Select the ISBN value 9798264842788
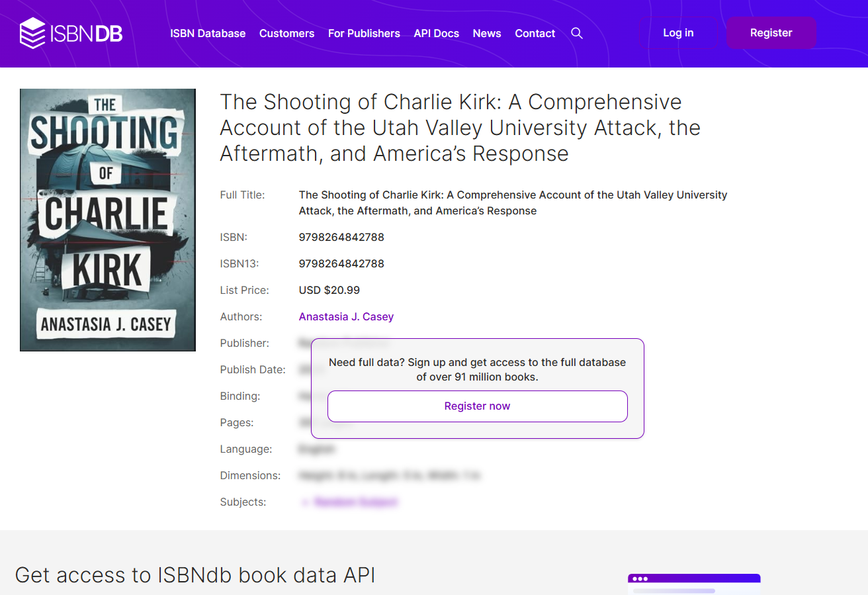868x595 pixels. coord(341,237)
